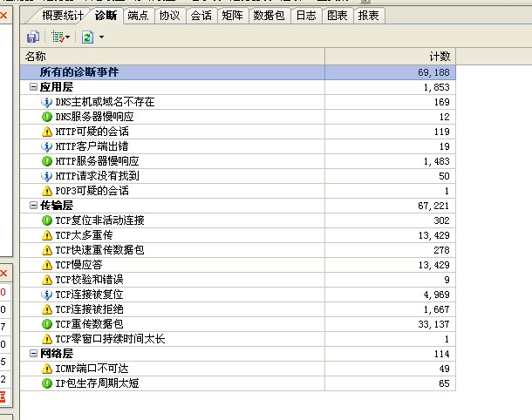Switch to the 概要统计 tab
Viewport: 532px width, 420px height.
[x=63, y=16]
